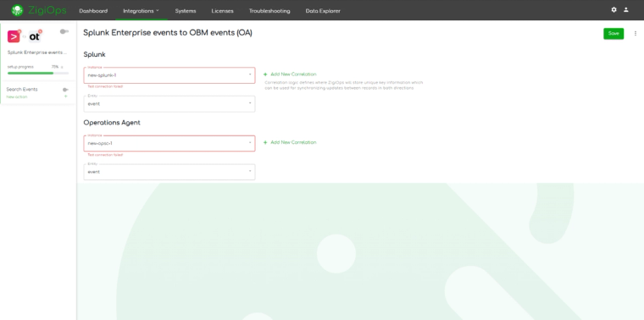Image resolution: width=644 pixels, height=320 pixels.
Task: Click the ZigiOps logo icon
Action: tap(17, 10)
